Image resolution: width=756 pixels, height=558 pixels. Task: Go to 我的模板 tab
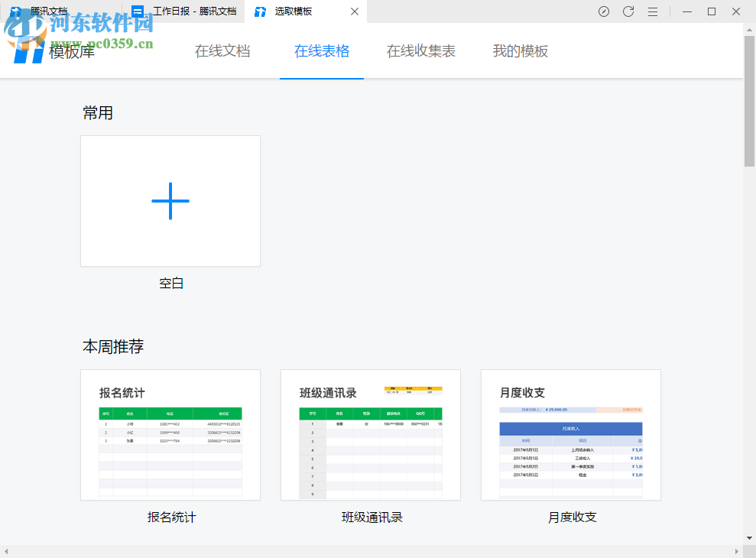tap(521, 51)
